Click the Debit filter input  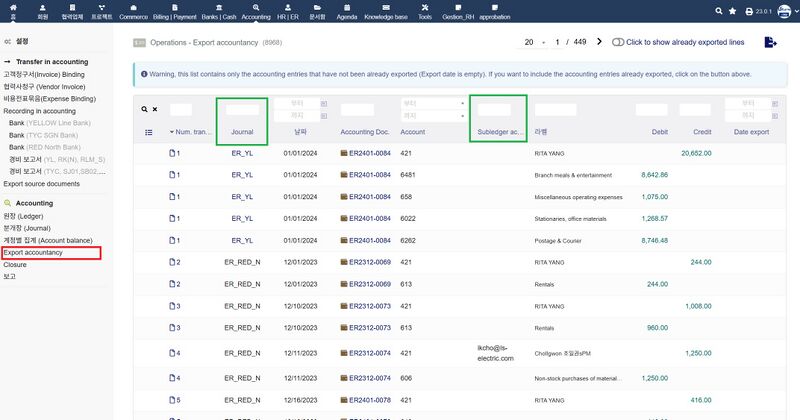click(x=652, y=109)
